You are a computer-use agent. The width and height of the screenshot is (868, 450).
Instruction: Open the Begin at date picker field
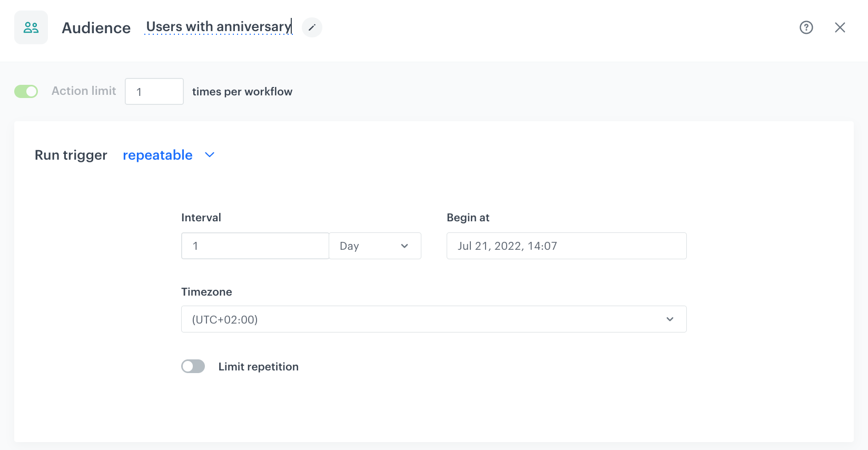click(566, 246)
